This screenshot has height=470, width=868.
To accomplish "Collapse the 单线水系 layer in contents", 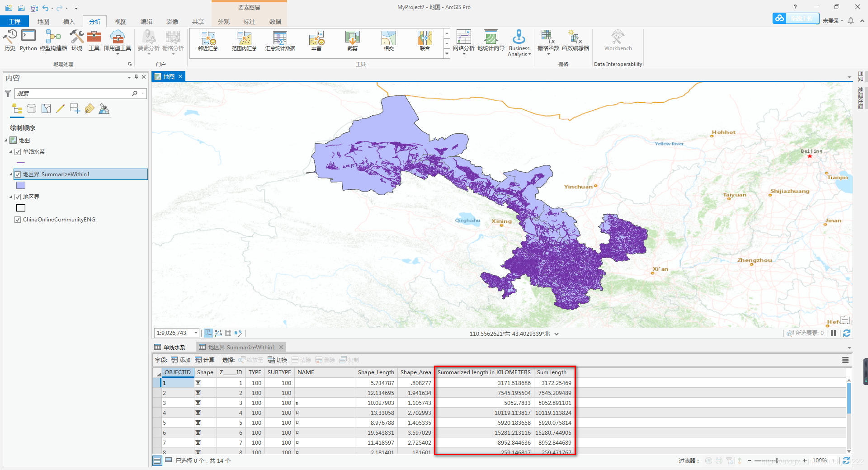I will pos(11,152).
